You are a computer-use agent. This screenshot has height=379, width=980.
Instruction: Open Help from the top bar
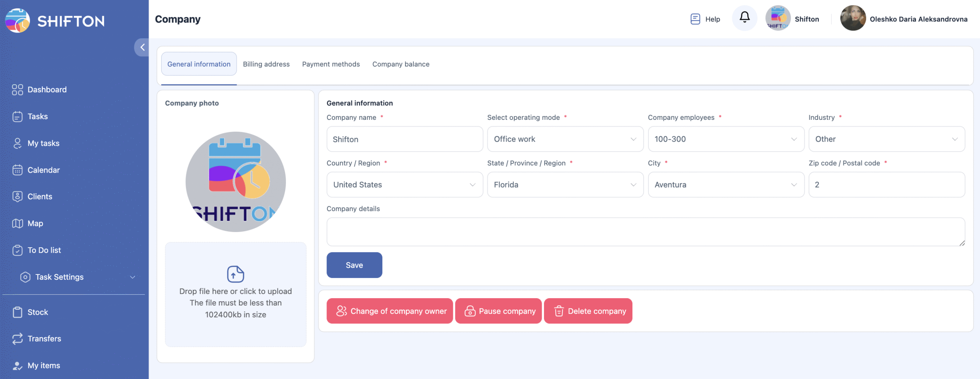pyautogui.click(x=705, y=19)
